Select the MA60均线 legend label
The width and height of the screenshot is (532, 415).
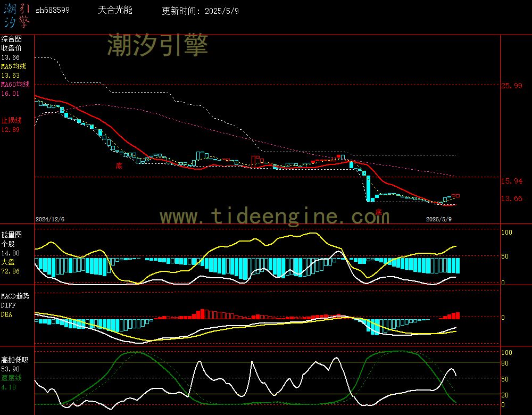click(15, 84)
